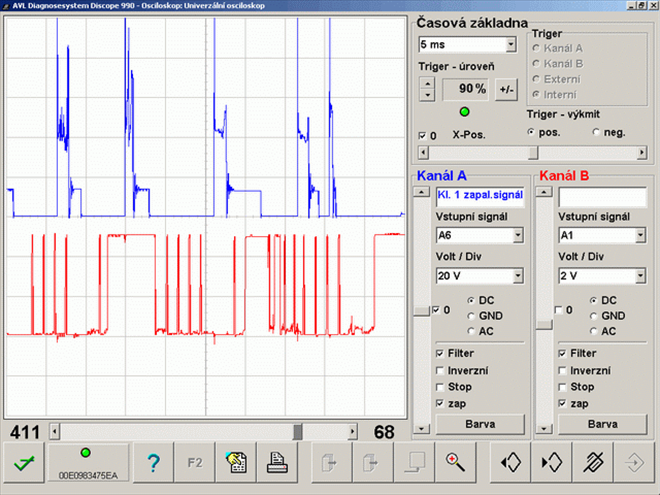Image resolution: width=660 pixels, height=495 pixels.
Task: Select GND coupling for Kanál B
Action: pos(593,316)
